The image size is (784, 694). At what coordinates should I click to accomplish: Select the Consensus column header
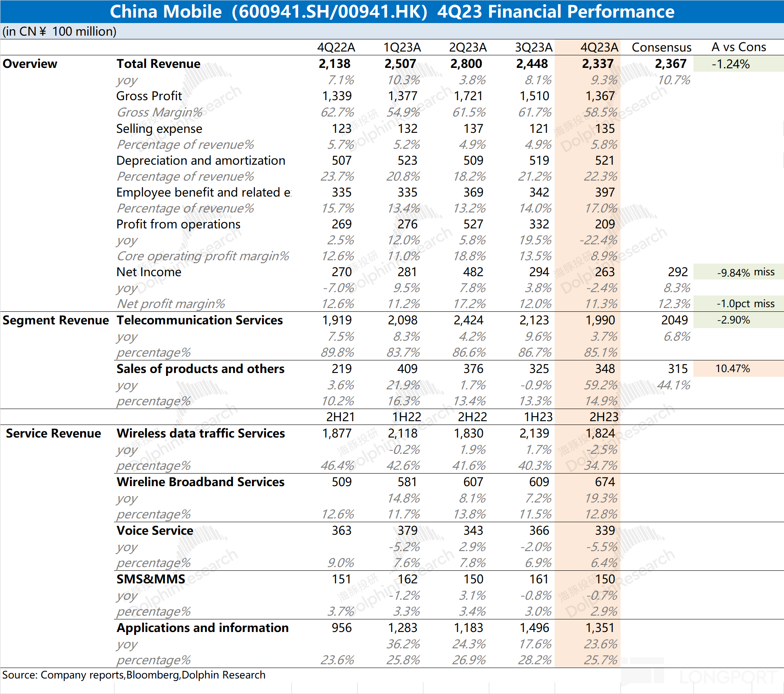tap(661, 47)
